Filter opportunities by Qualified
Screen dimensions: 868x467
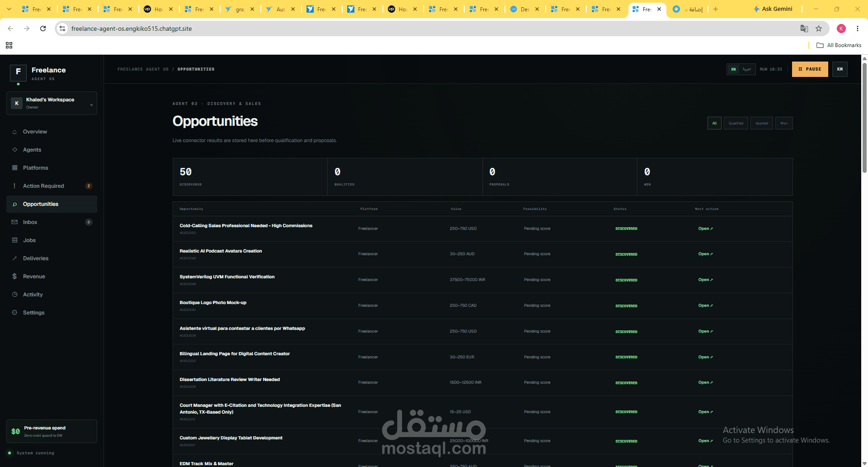[x=736, y=123]
